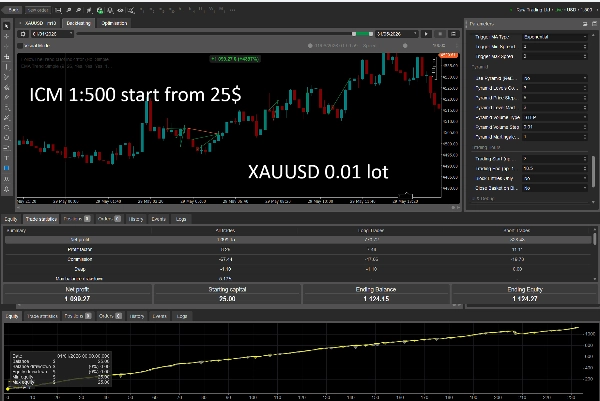600x401 pixels.
Task: Click the Parameters panel layout icon
Action: (594, 24)
